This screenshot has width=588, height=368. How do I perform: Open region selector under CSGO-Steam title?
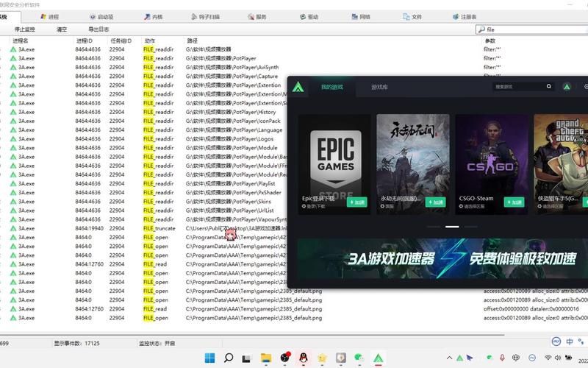[x=472, y=207]
